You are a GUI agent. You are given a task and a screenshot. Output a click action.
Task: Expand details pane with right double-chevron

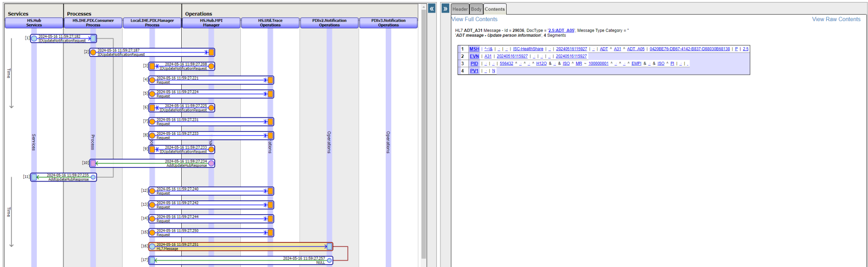tap(445, 9)
